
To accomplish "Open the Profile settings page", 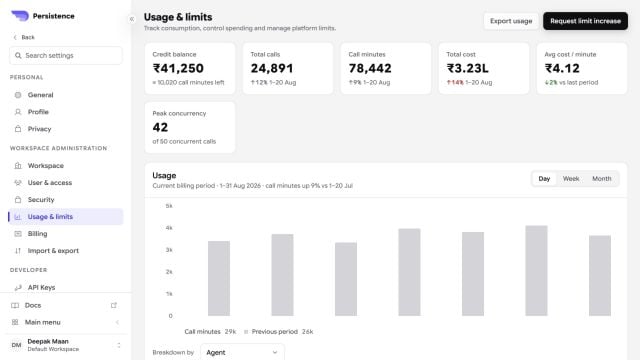I will pos(66,112).
